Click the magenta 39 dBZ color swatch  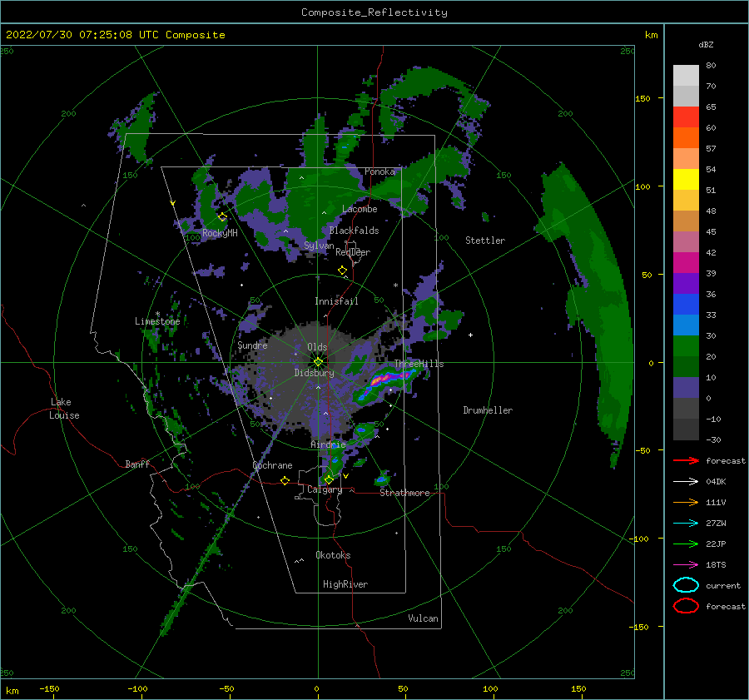tap(686, 263)
